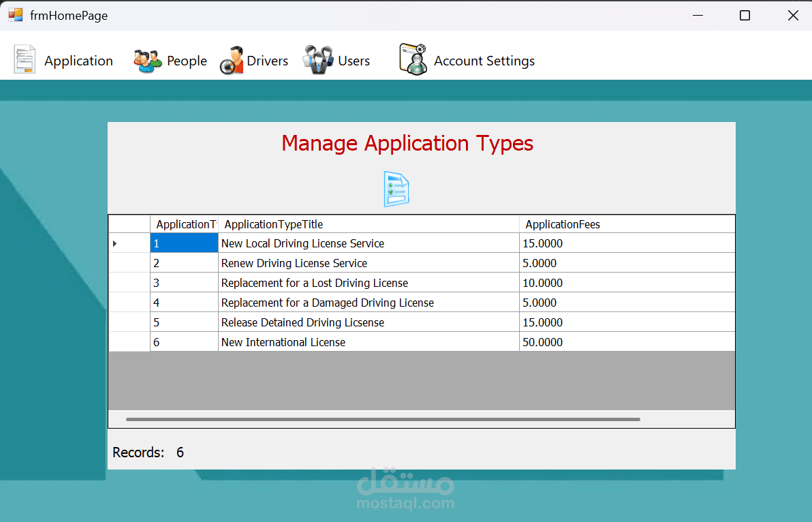The height and width of the screenshot is (522, 812).
Task: Open the Application menu
Action: tap(78, 61)
